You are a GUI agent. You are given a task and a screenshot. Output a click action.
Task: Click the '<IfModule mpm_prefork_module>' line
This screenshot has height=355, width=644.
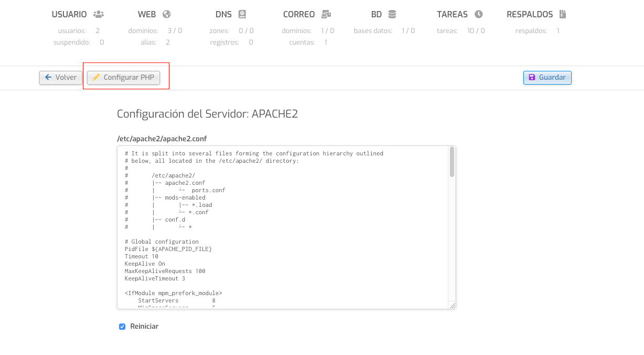point(174,293)
